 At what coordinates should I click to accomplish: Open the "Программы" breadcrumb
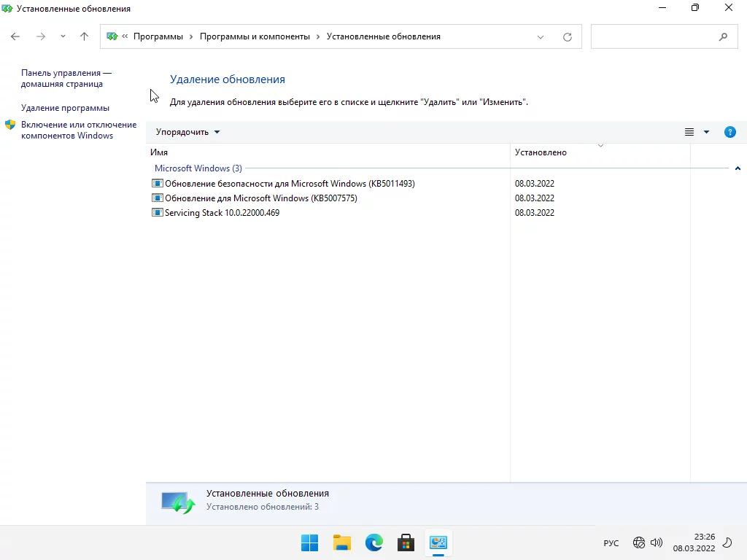point(158,36)
